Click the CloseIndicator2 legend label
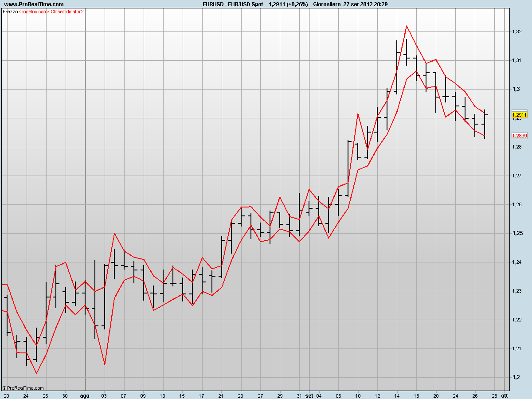Image resolution: width=532 pixels, height=399 pixels. pyautogui.click(x=67, y=12)
